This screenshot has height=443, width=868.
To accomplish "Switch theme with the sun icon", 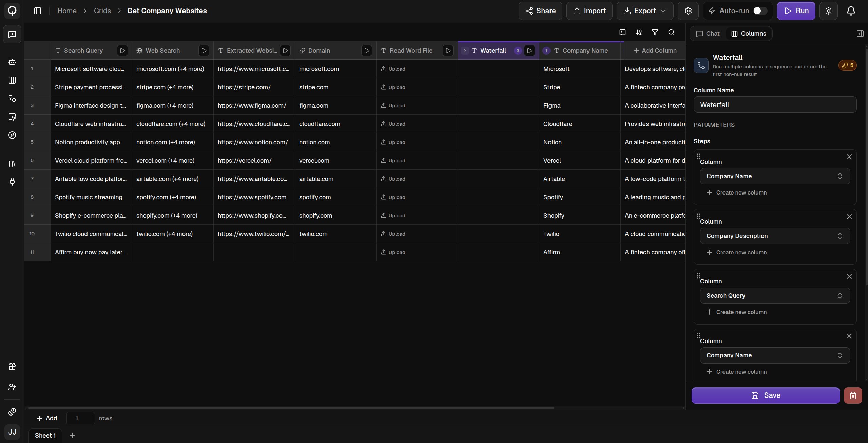I will [x=828, y=11].
